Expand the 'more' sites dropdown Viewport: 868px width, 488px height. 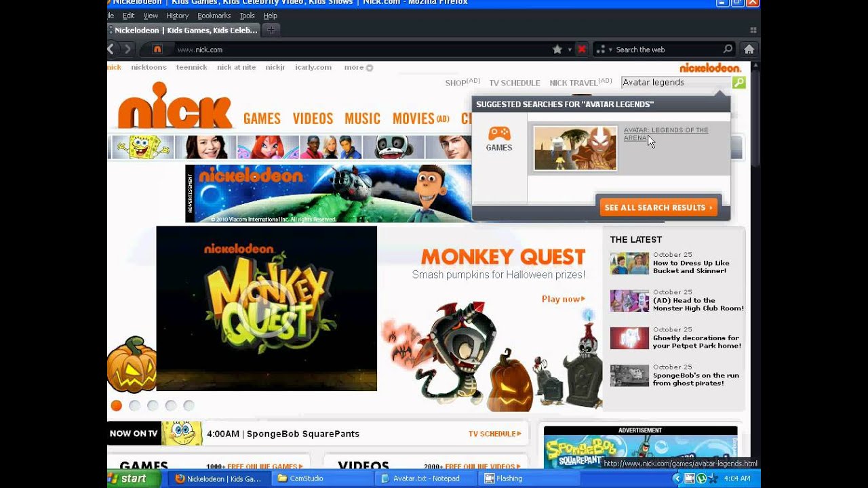pos(359,67)
